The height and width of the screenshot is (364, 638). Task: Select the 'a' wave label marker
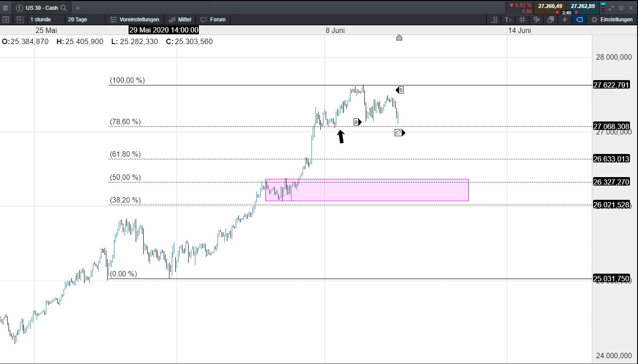358,121
